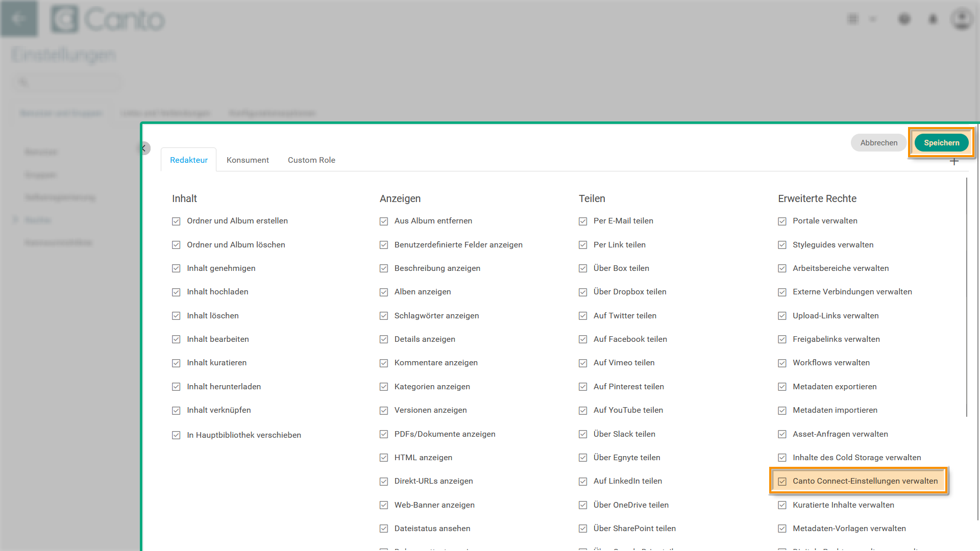Toggle Per Link teilen checkbox
Image resolution: width=980 pixels, height=551 pixels.
tap(583, 245)
